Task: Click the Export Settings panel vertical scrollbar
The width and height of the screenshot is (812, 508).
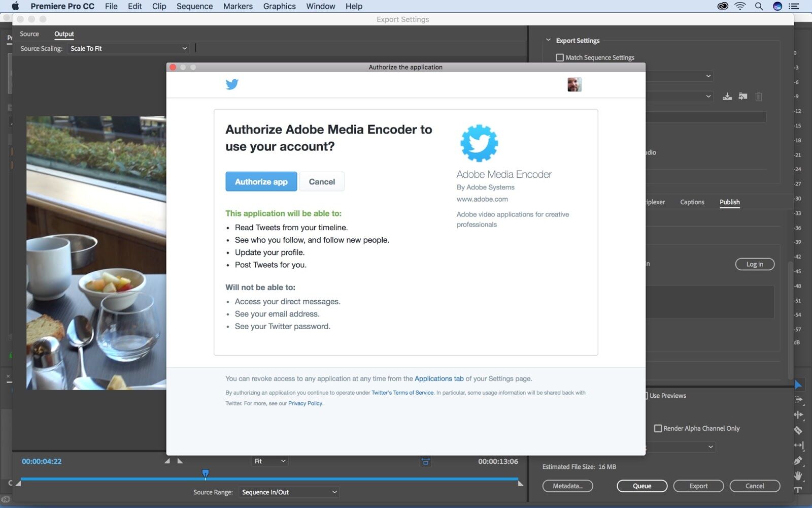Action: point(790,320)
